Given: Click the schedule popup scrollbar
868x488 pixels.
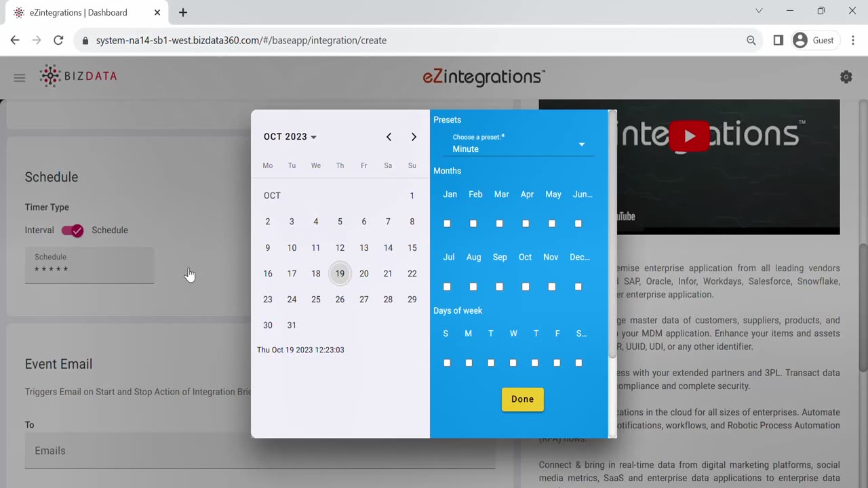Looking at the screenshot, I should (612, 234).
